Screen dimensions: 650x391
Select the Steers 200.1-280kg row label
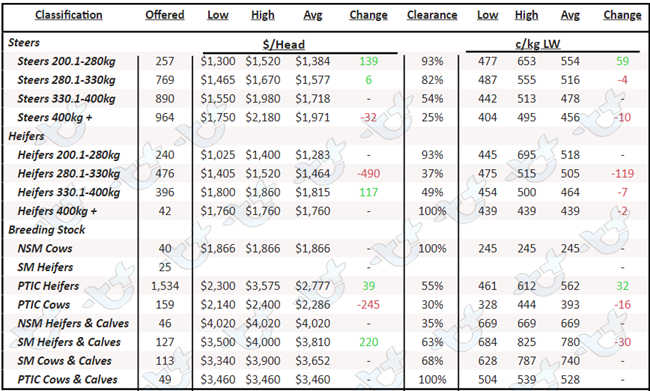tap(66, 61)
